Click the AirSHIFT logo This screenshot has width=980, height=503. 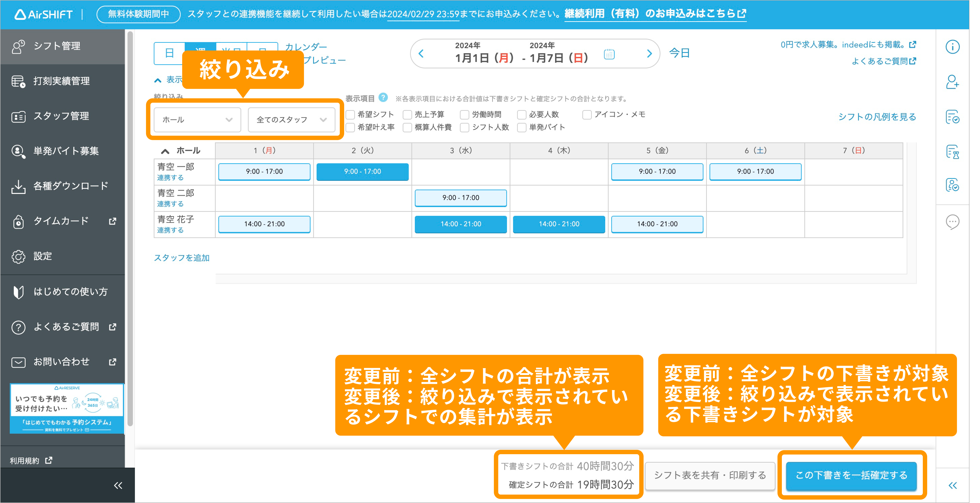(43, 14)
